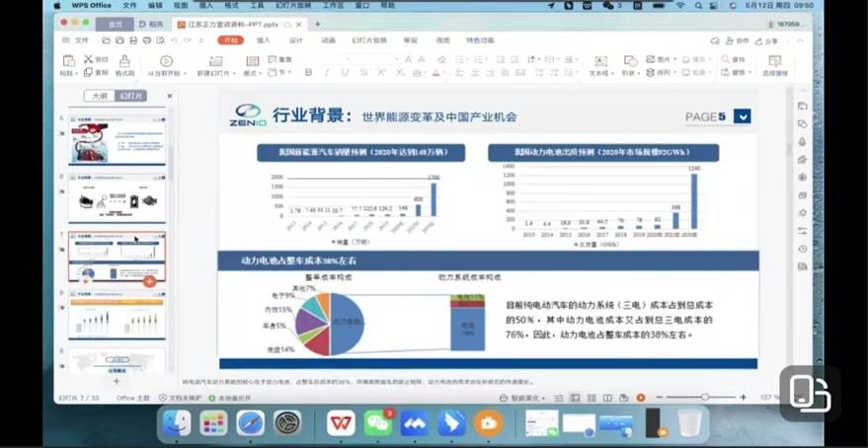Toggle normal view icon in status bar

point(575,398)
